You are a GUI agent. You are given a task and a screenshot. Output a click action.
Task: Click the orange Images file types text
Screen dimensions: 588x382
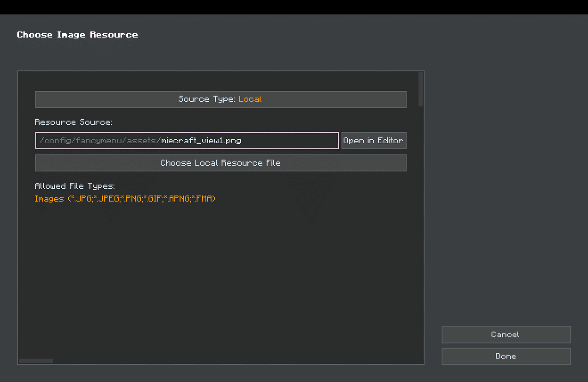pos(125,199)
